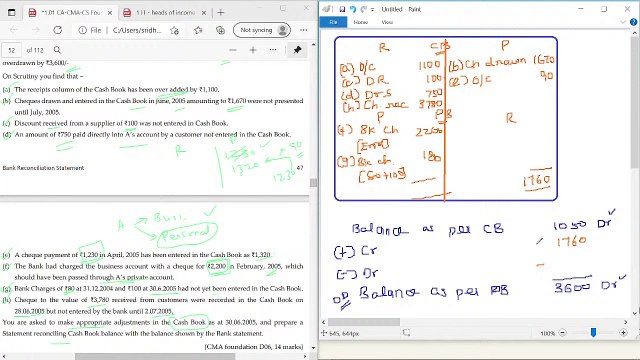Image resolution: width=640 pixels, height=360 pixels.
Task: Switch to the '1.01 CA-CMA-CS Fou' tab
Action: tap(70, 13)
